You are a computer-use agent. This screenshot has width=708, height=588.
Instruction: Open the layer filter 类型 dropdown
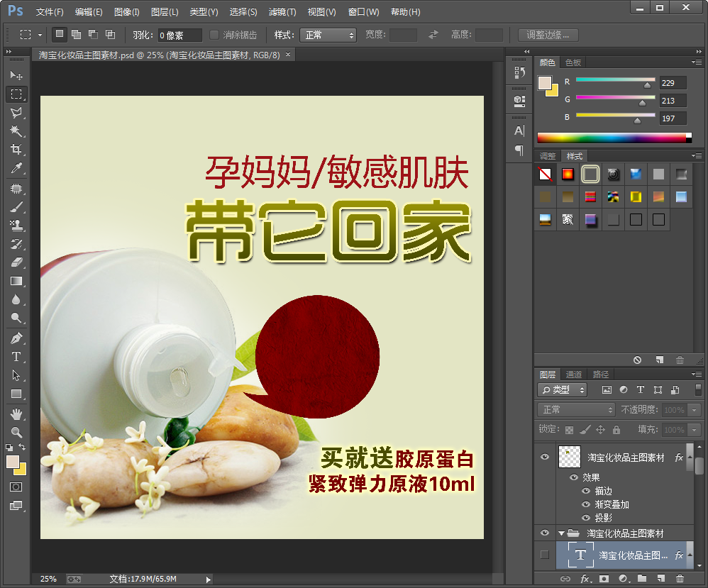(x=562, y=389)
